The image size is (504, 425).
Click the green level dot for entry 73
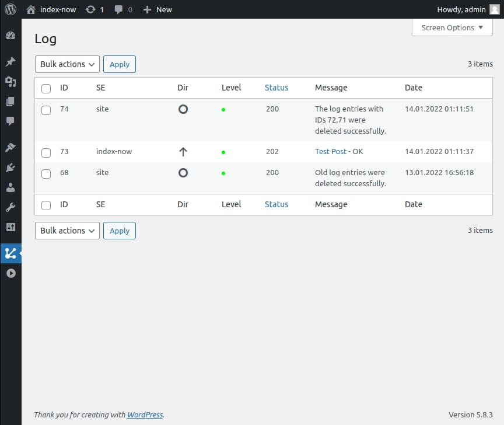pos(223,152)
